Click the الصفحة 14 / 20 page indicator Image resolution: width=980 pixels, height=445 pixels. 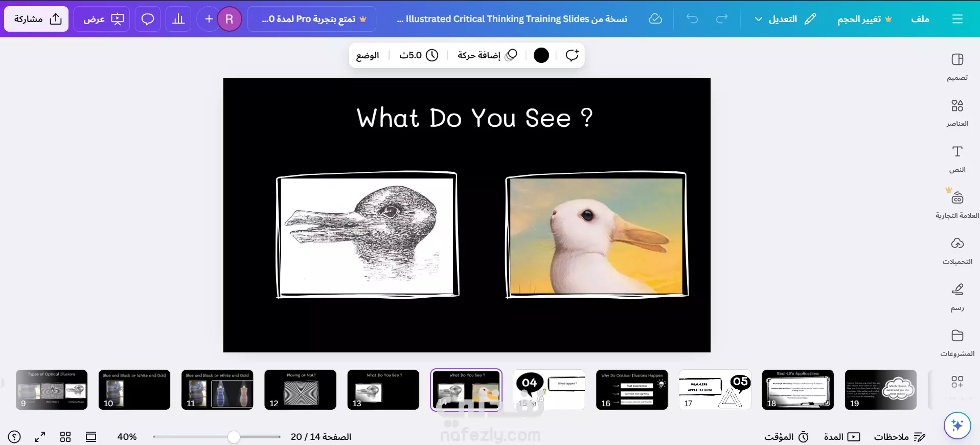321,437
